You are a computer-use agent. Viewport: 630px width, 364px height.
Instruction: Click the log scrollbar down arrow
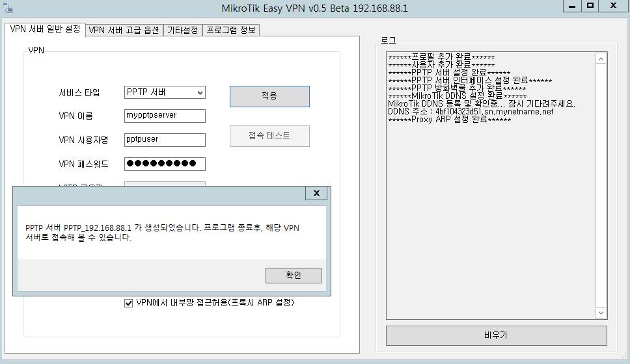[x=601, y=313]
